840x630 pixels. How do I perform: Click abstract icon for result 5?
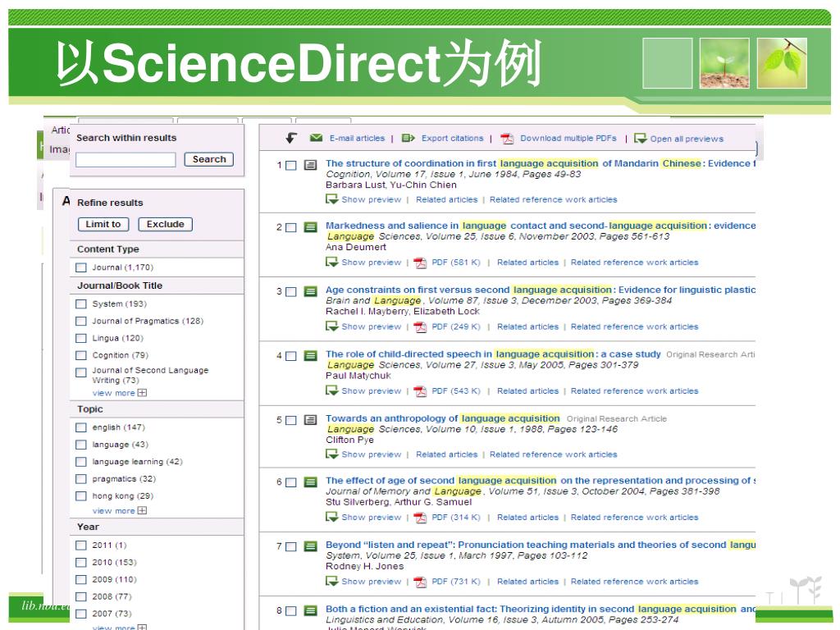(311, 420)
